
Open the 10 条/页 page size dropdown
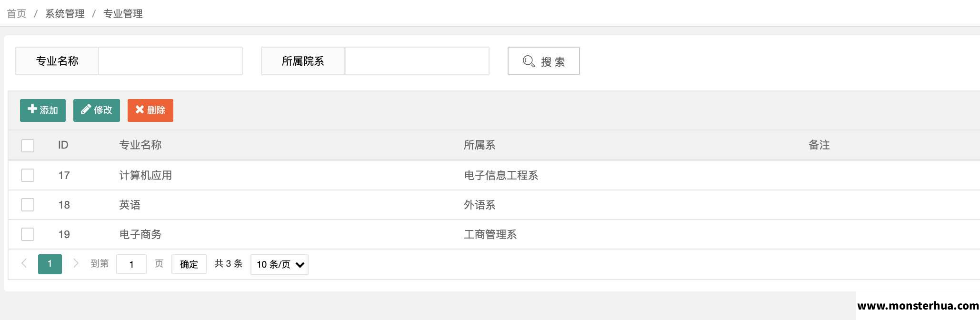(280, 265)
